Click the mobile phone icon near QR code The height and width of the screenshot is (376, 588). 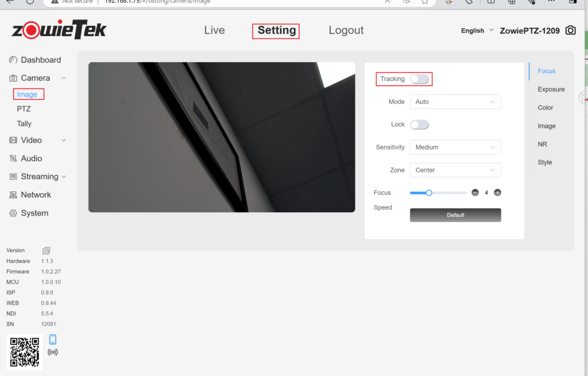(53, 339)
